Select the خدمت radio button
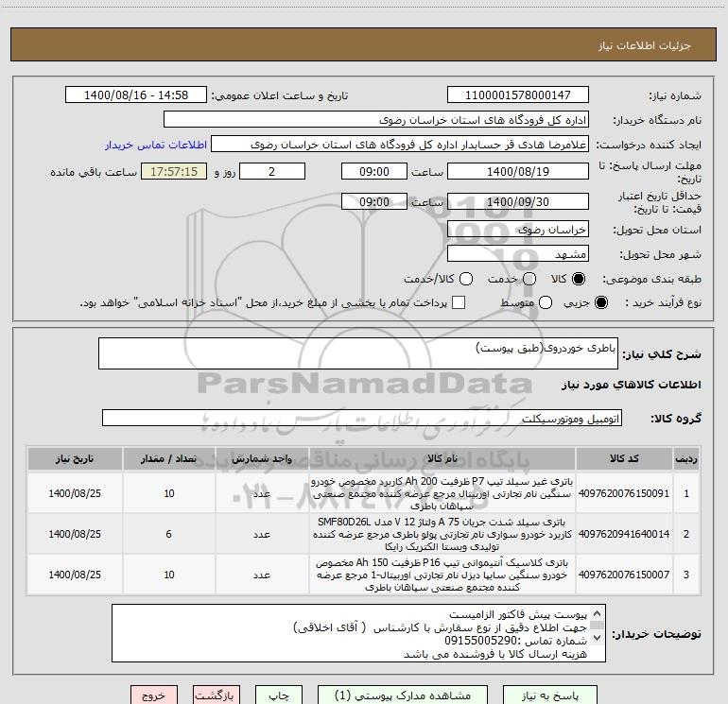The image size is (728, 704). (529, 279)
